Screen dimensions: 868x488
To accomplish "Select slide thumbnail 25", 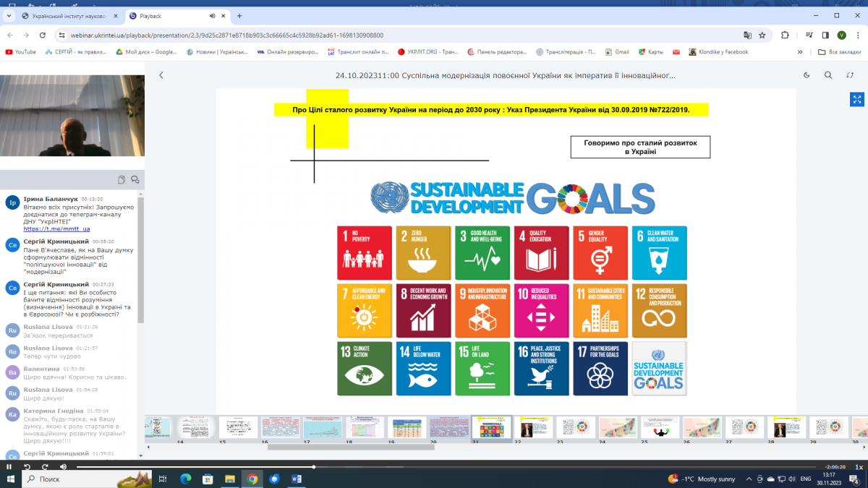I will (x=660, y=427).
